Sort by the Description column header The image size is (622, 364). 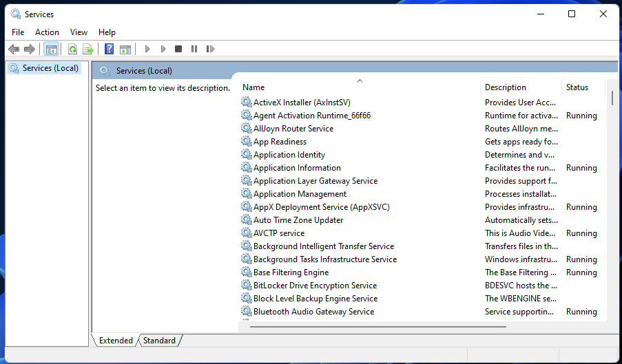pyautogui.click(x=506, y=87)
